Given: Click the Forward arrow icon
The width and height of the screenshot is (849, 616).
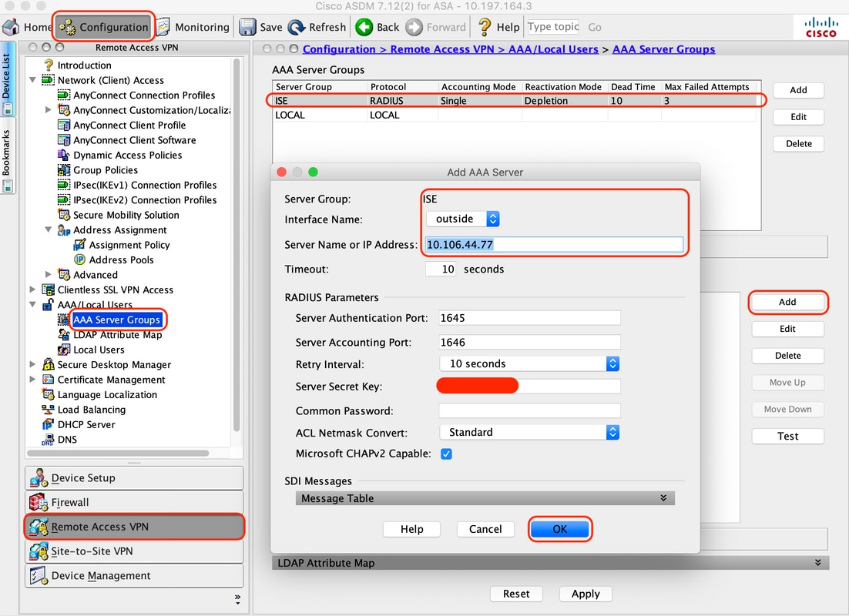Looking at the screenshot, I should [414, 27].
